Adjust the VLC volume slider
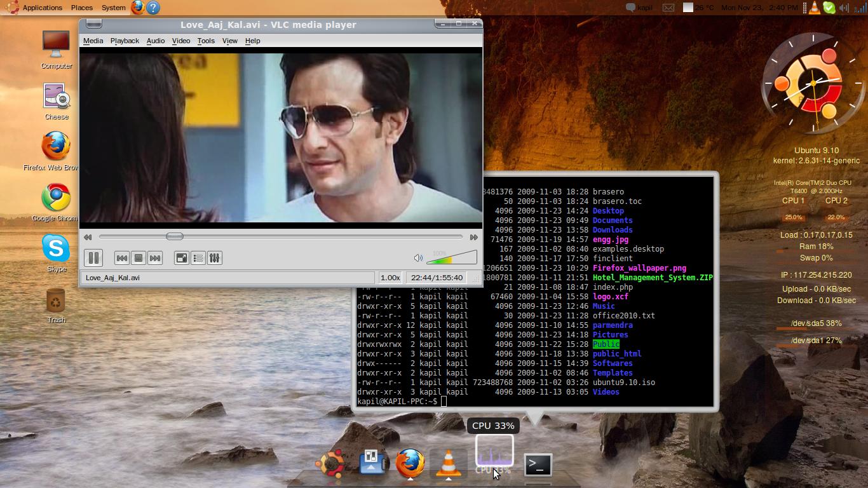This screenshot has height=488, width=868. tap(452, 257)
